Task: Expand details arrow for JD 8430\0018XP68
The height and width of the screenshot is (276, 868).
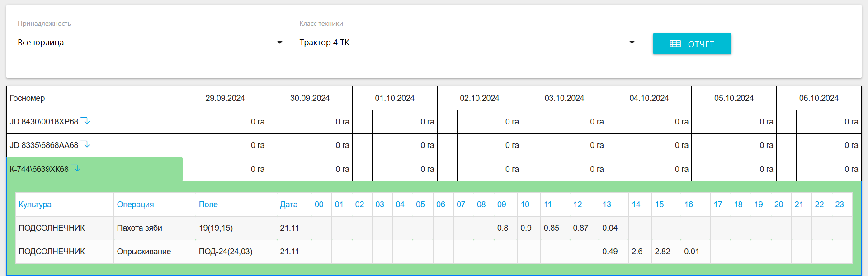Action: click(x=85, y=121)
